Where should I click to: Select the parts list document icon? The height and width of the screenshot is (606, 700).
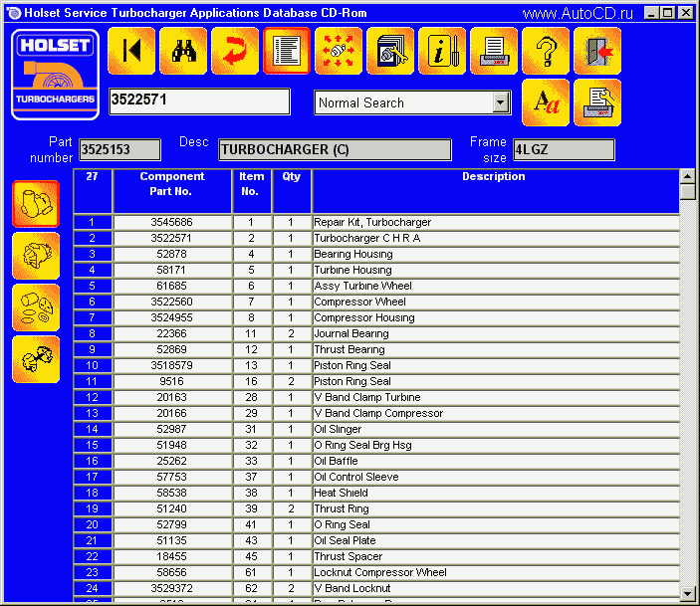click(287, 51)
